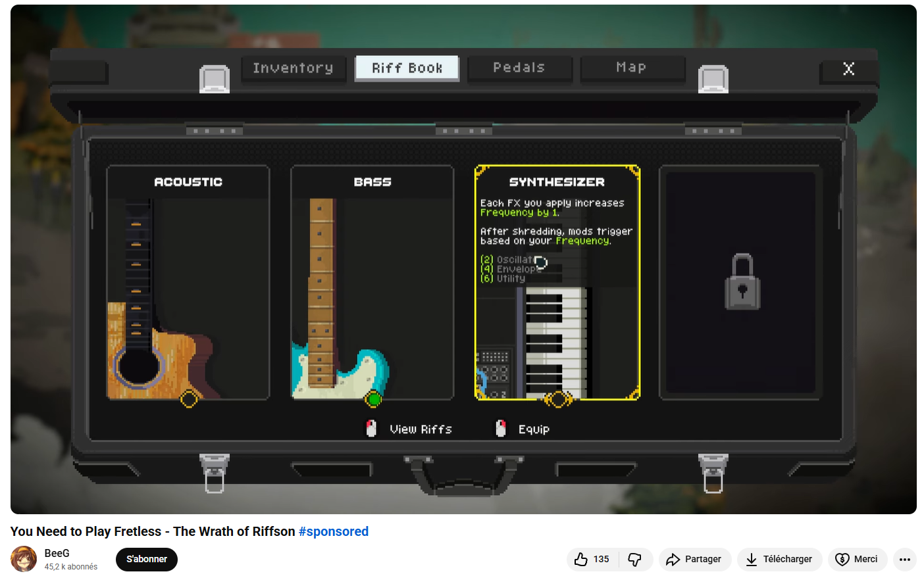
Task: Select the green equipped marker under Bass
Action: [373, 398]
